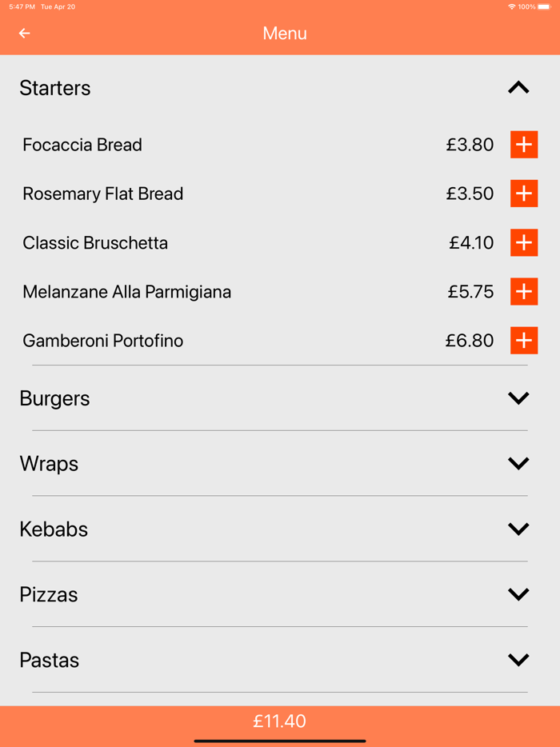Expand the Burgers section
The width and height of the screenshot is (560, 747).
518,397
